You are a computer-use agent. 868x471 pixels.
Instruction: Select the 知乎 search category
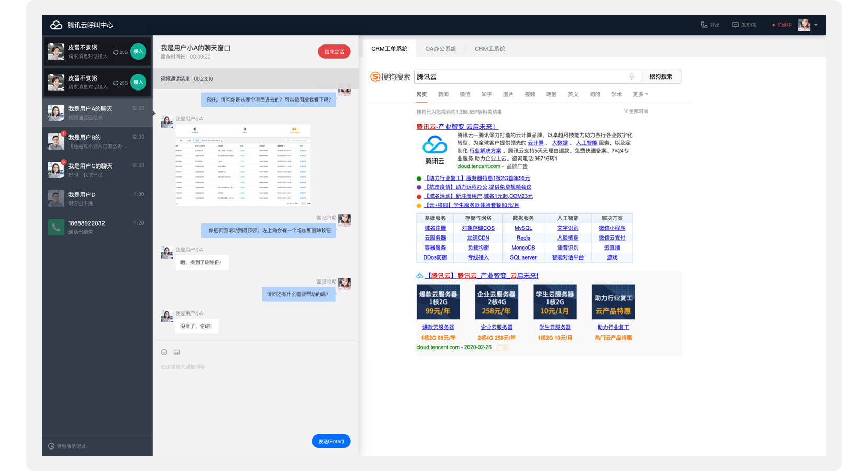point(487,94)
